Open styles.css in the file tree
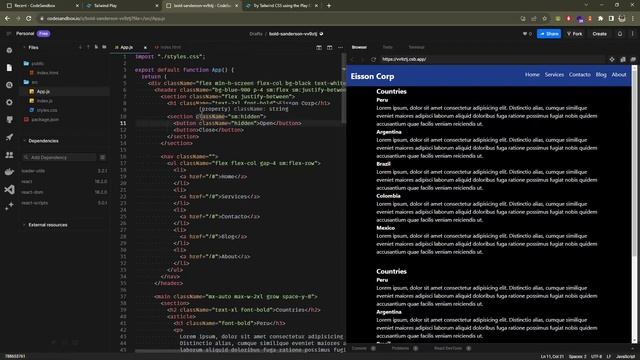The width and height of the screenshot is (640, 360). 47,110
